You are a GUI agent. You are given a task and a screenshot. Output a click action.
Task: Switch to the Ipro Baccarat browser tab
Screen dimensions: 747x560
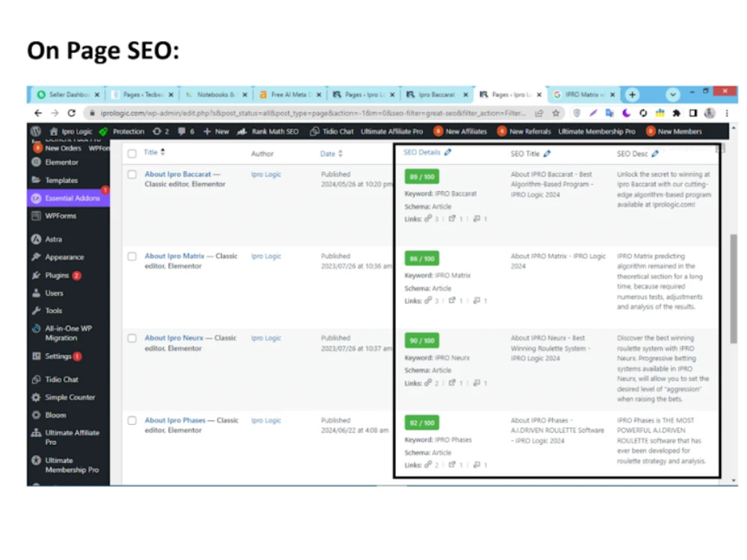[437, 95]
